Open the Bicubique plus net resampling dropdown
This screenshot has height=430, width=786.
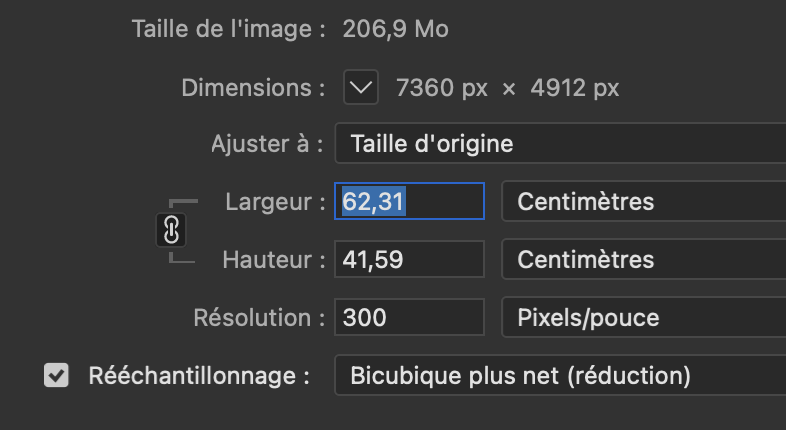click(x=560, y=375)
